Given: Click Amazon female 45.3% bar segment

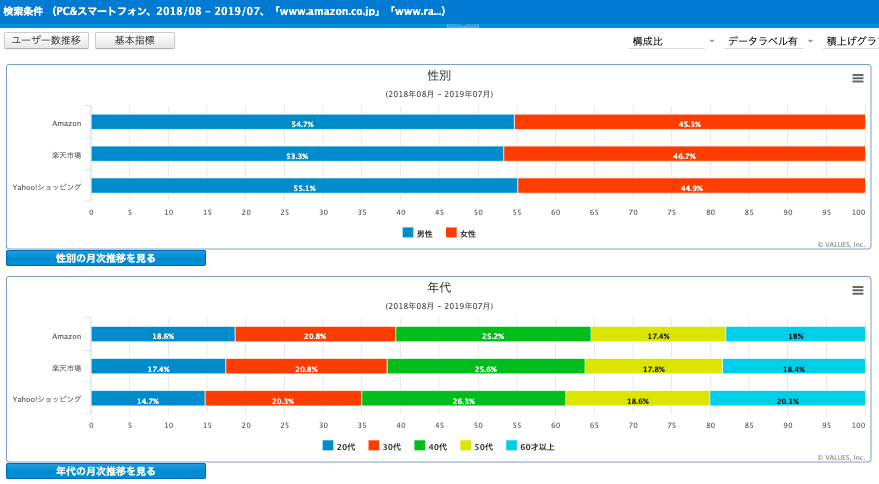Looking at the screenshot, I should pyautogui.click(x=690, y=122).
